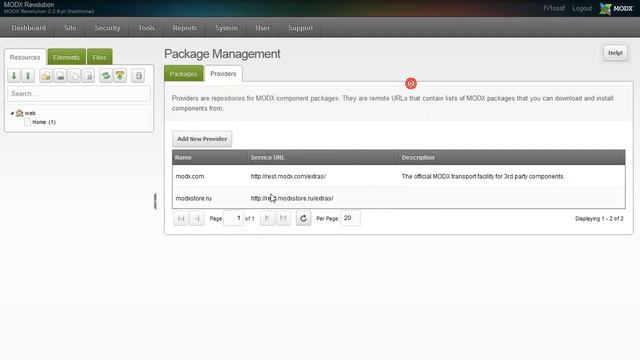This screenshot has width=640, height=360.
Task: Go to previous page of providers grid
Action: [197, 218]
